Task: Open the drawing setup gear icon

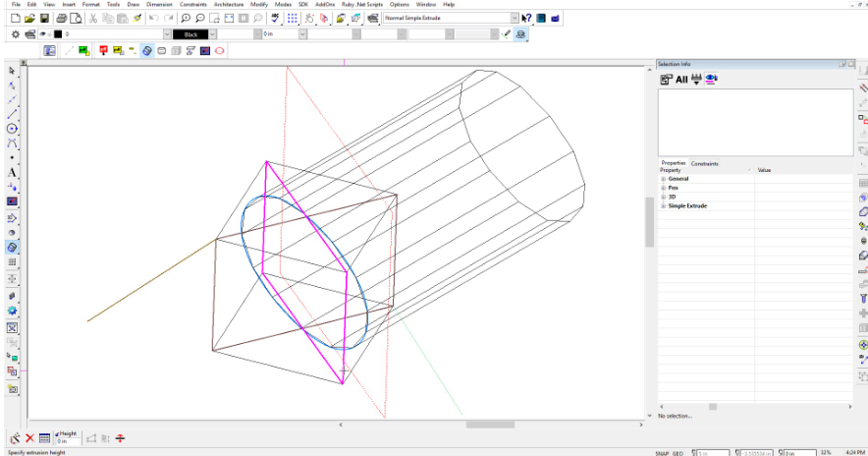Action: pos(16,34)
